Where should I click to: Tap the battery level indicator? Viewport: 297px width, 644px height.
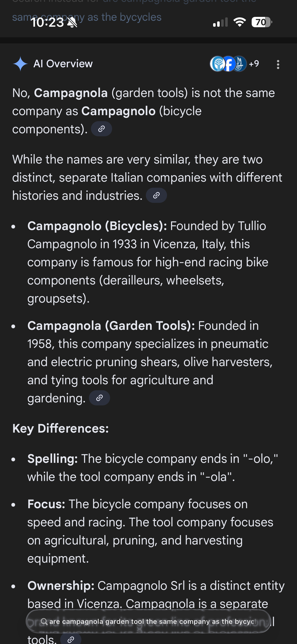coord(261,22)
